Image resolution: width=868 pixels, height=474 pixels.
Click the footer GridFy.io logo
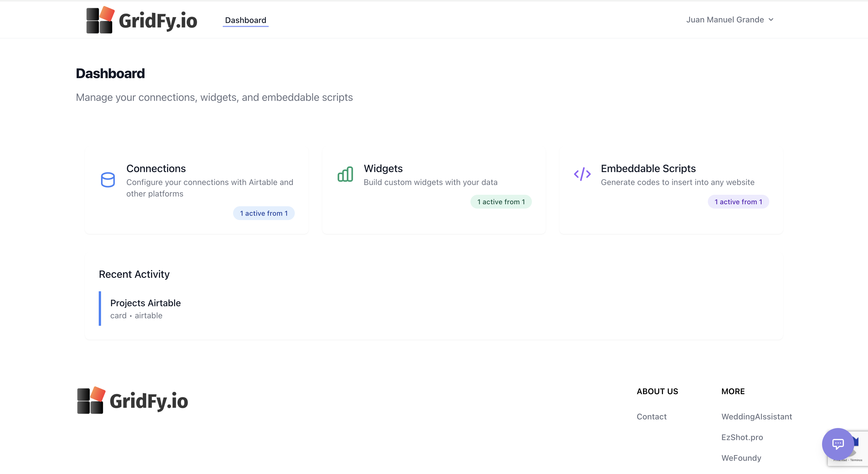[132, 400]
